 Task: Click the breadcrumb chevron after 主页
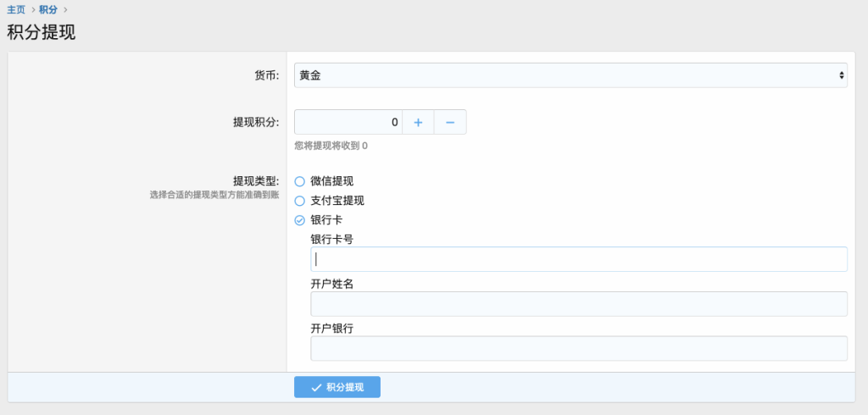[x=33, y=10]
